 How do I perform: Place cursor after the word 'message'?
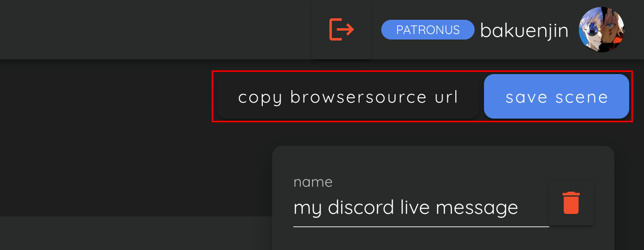tap(520, 208)
